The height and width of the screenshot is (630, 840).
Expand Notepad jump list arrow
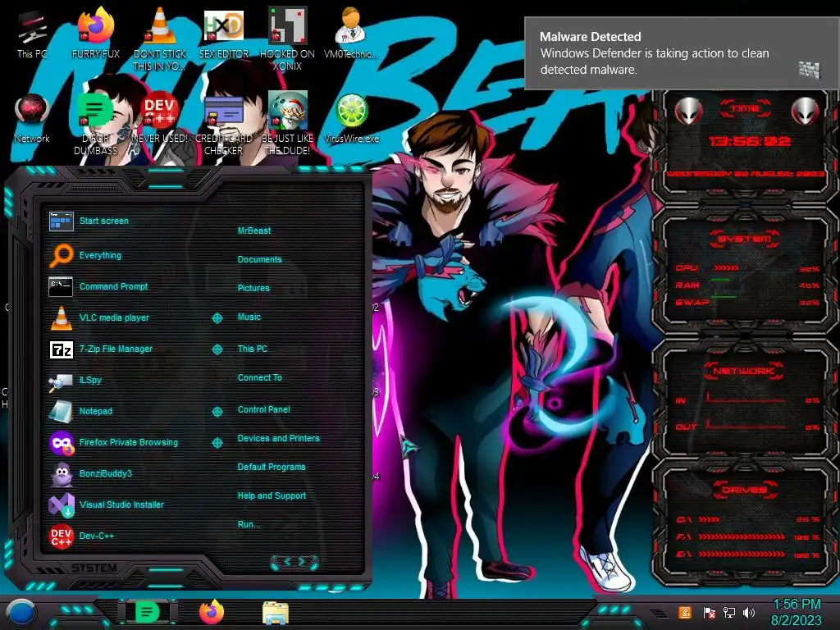217,412
